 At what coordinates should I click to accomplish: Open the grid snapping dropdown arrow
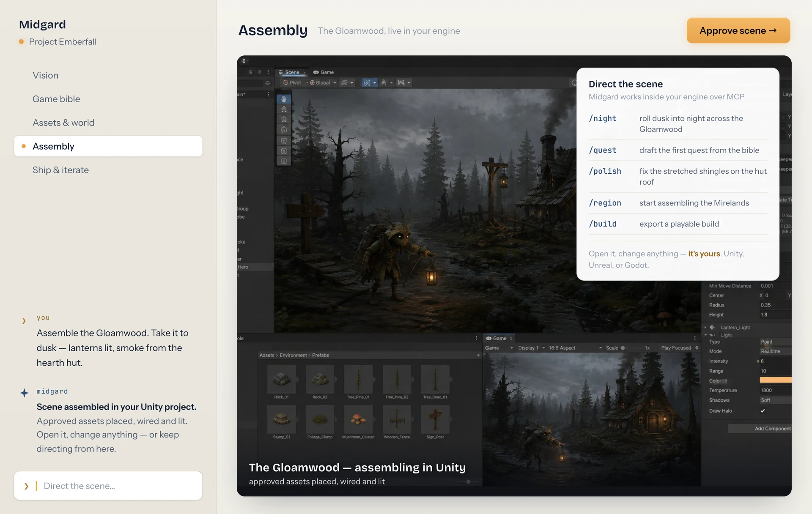click(375, 83)
